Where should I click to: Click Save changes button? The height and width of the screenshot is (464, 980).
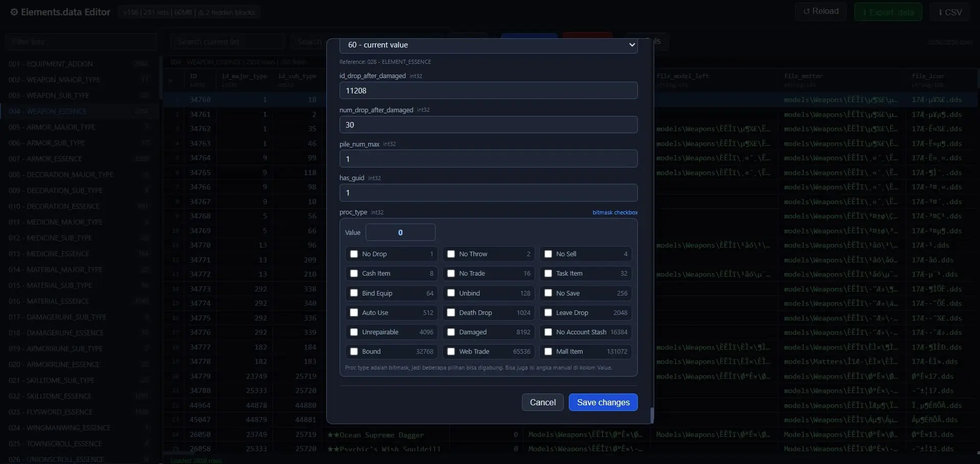(x=603, y=402)
